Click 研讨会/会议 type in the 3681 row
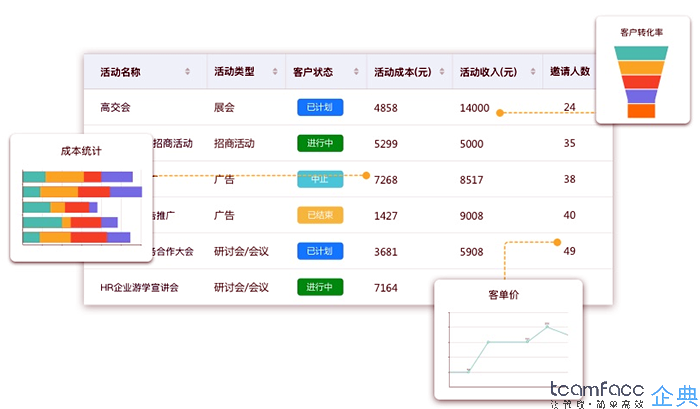 (x=241, y=251)
